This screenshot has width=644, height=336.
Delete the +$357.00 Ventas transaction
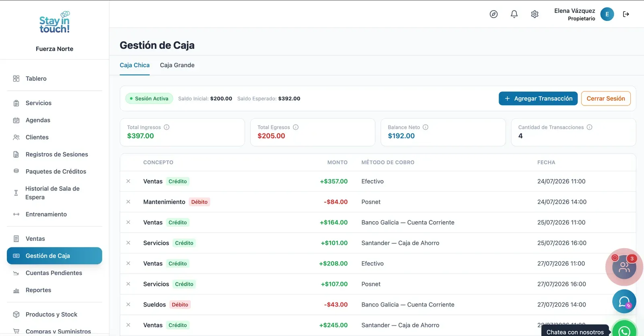(128, 181)
